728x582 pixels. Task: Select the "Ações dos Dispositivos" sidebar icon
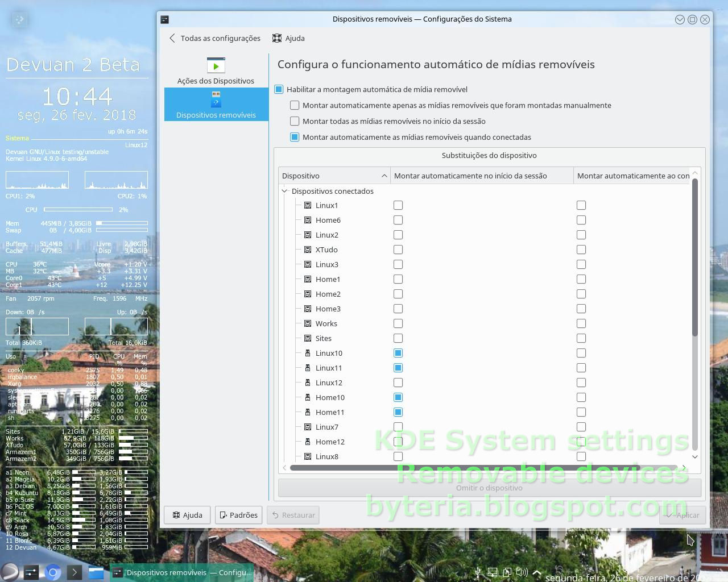[216, 68]
